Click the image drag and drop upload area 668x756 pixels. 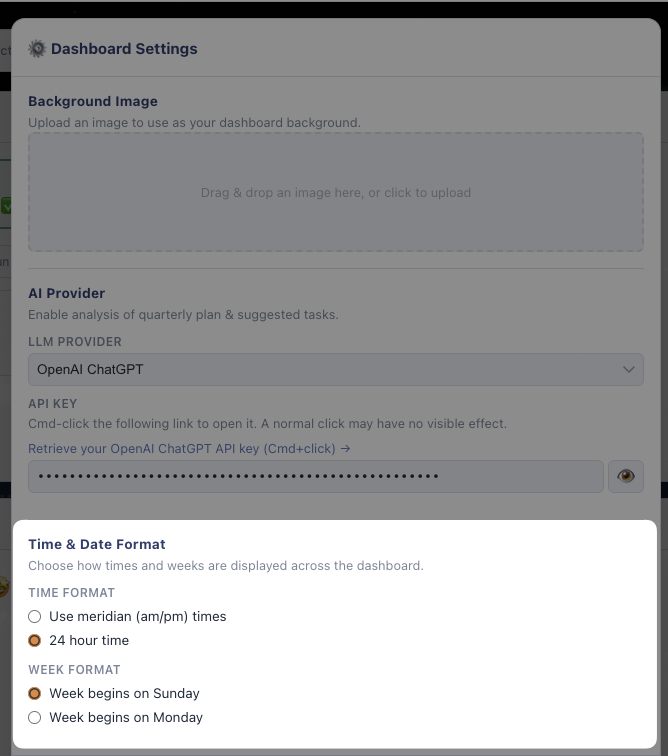pyautogui.click(x=335, y=192)
